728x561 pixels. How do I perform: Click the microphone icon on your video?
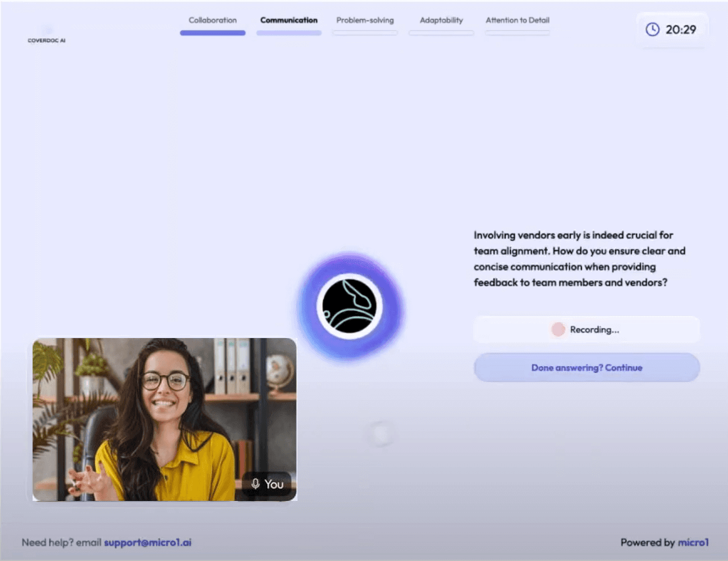point(255,484)
